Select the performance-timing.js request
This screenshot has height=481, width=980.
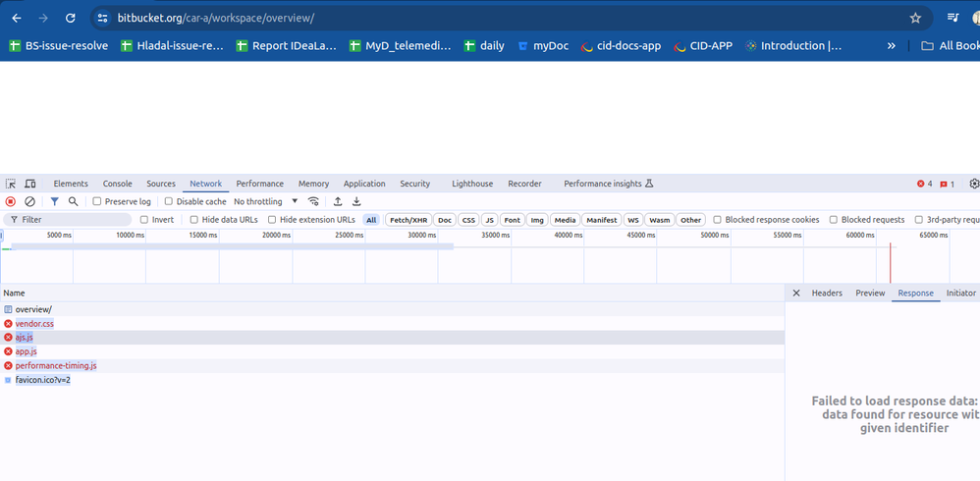(393, 365)
